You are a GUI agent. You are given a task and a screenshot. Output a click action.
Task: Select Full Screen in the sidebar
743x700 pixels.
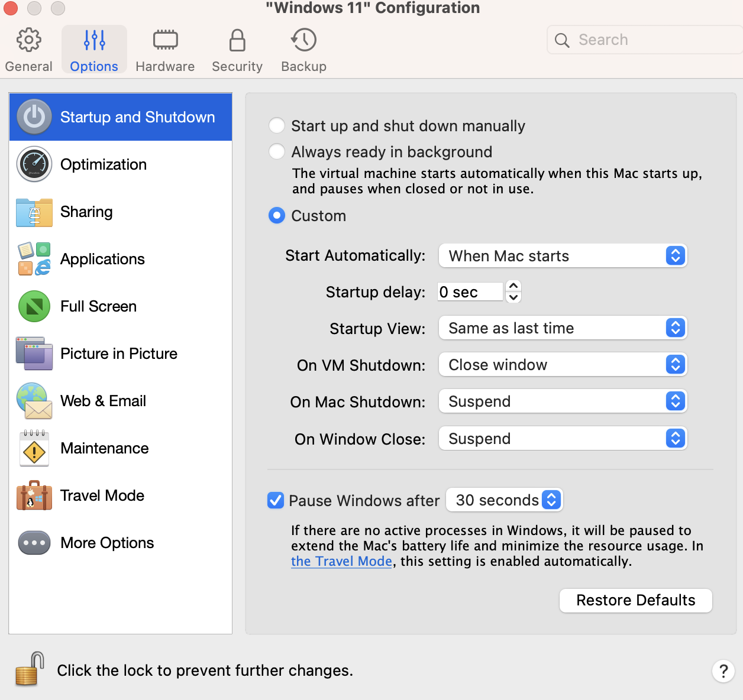(121, 306)
